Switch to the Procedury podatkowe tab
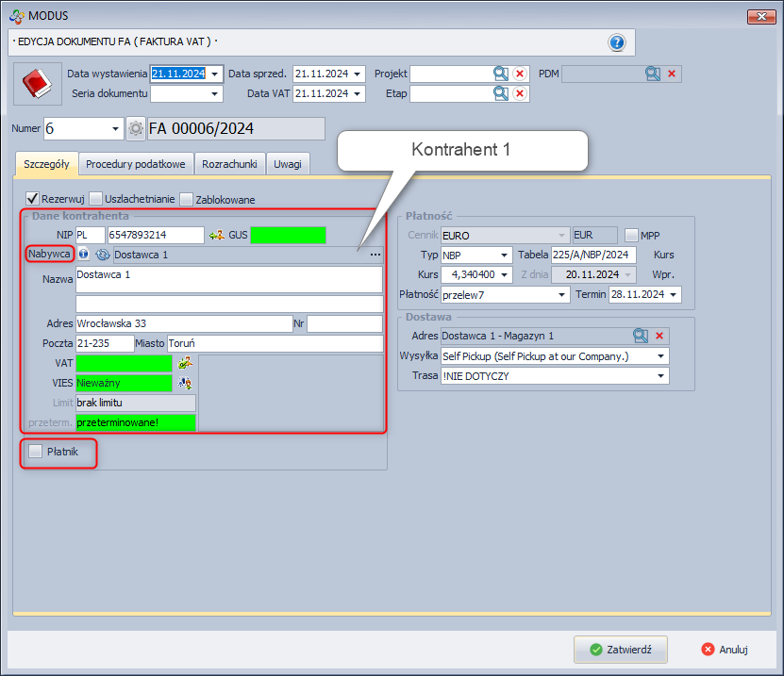This screenshot has height=676, width=784. tap(136, 163)
